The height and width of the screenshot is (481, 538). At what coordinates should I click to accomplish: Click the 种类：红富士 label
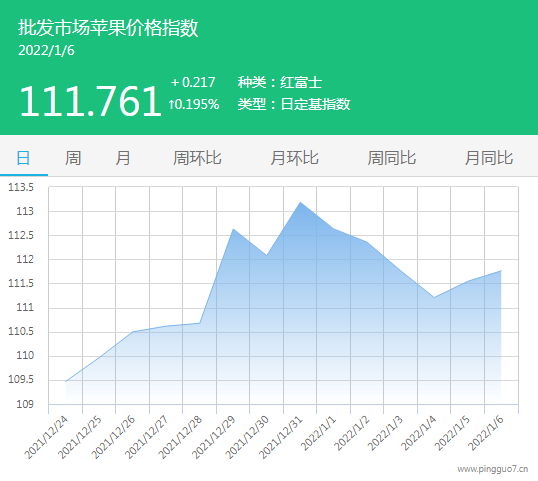[x=280, y=82]
